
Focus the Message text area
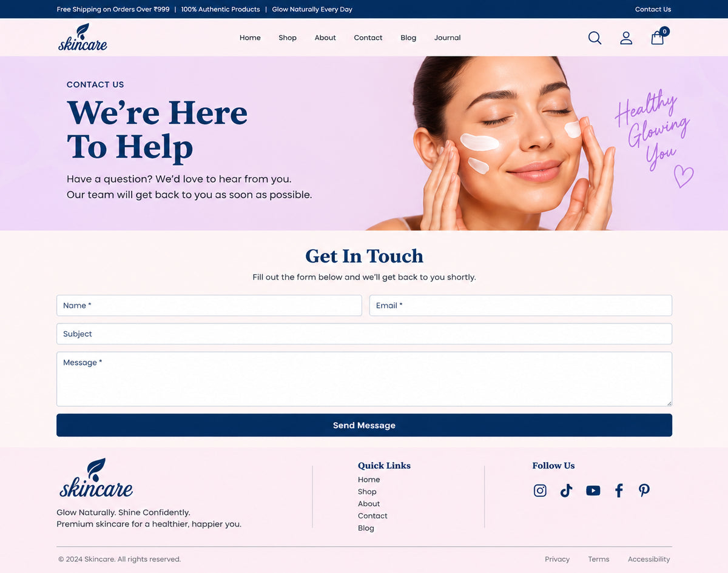click(x=364, y=379)
